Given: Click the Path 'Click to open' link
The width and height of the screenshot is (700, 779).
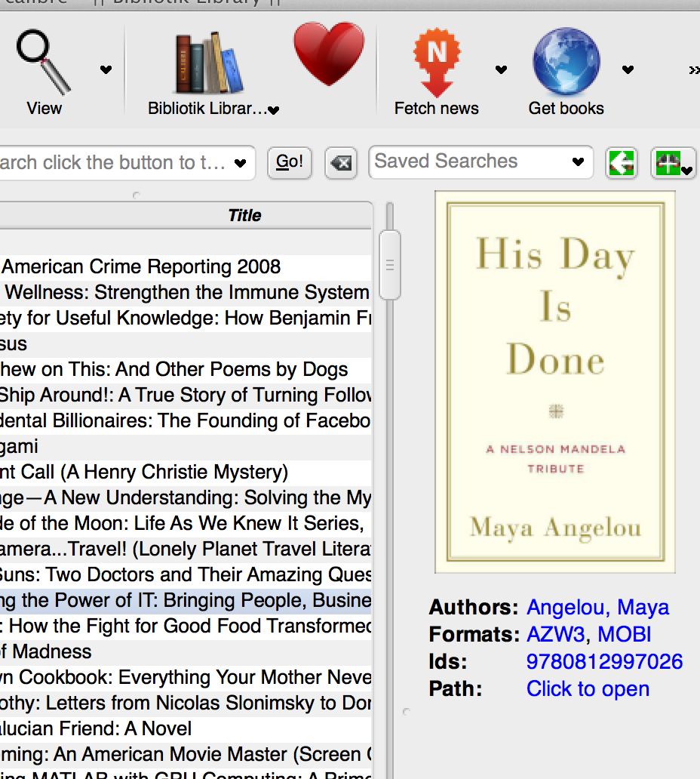Looking at the screenshot, I should (588, 689).
